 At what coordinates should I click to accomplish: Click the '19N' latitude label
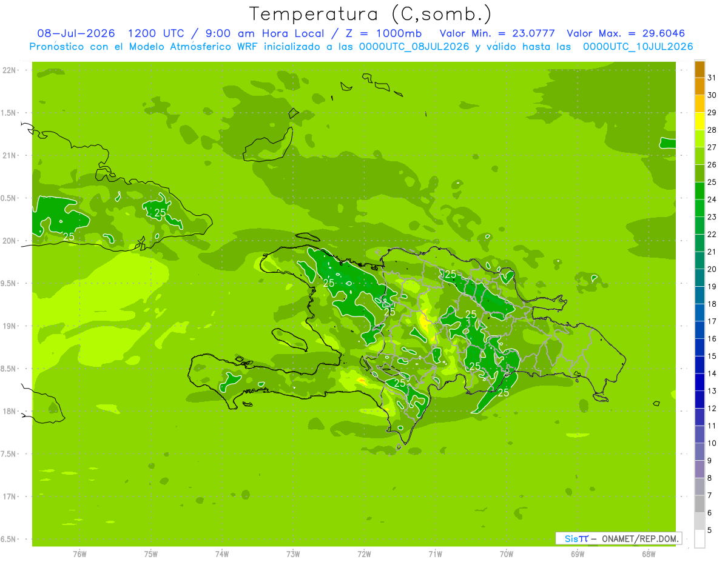(8, 326)
